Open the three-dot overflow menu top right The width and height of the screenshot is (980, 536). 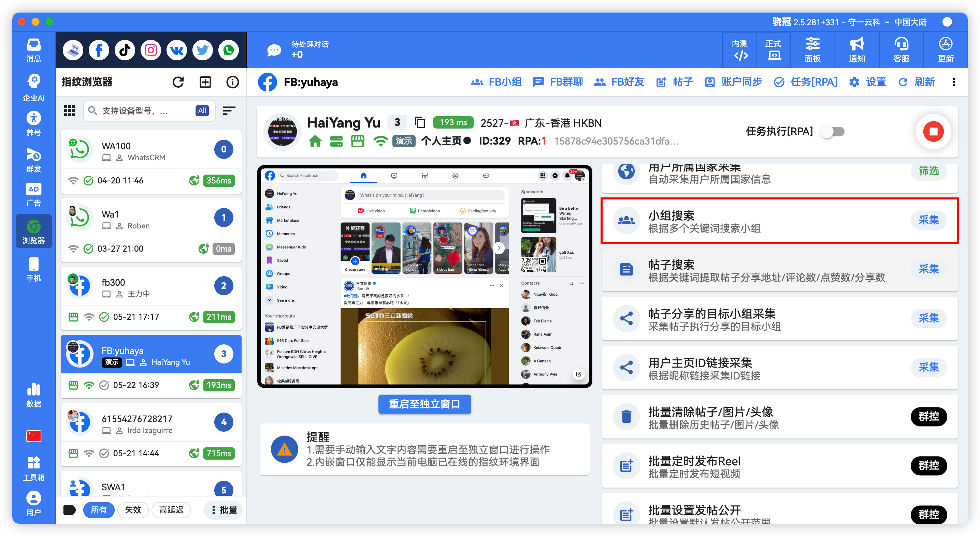pyautogui.click(x=954, y=83)
